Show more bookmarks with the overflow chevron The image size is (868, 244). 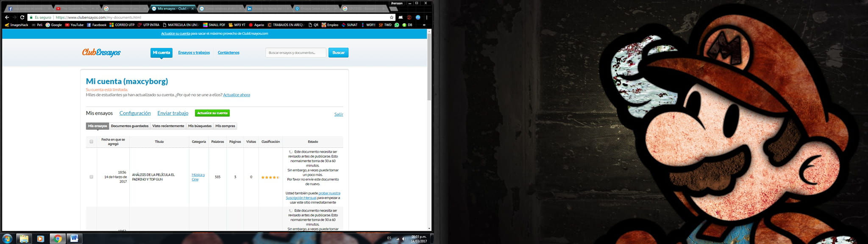424,25
